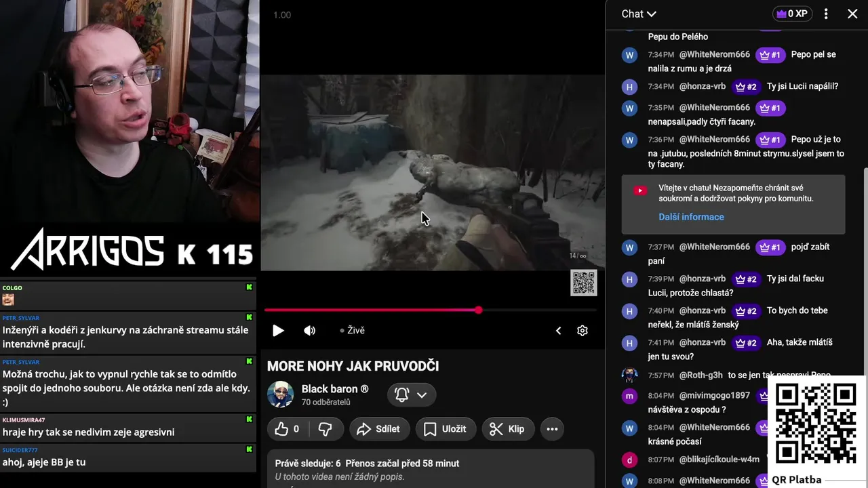Expand the Chat mode dropdown
Screen dimensions: 868x488
pyautogui.click(x=639, y=14)
